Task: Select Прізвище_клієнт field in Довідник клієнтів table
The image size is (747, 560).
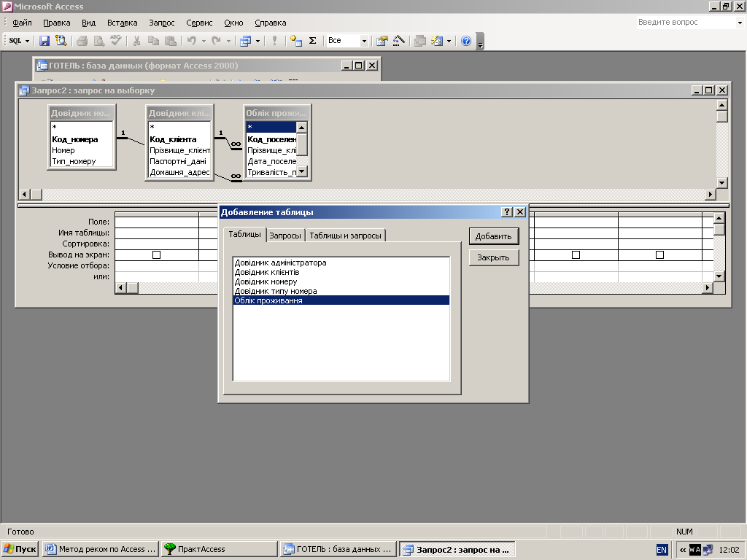Action: 179,150
